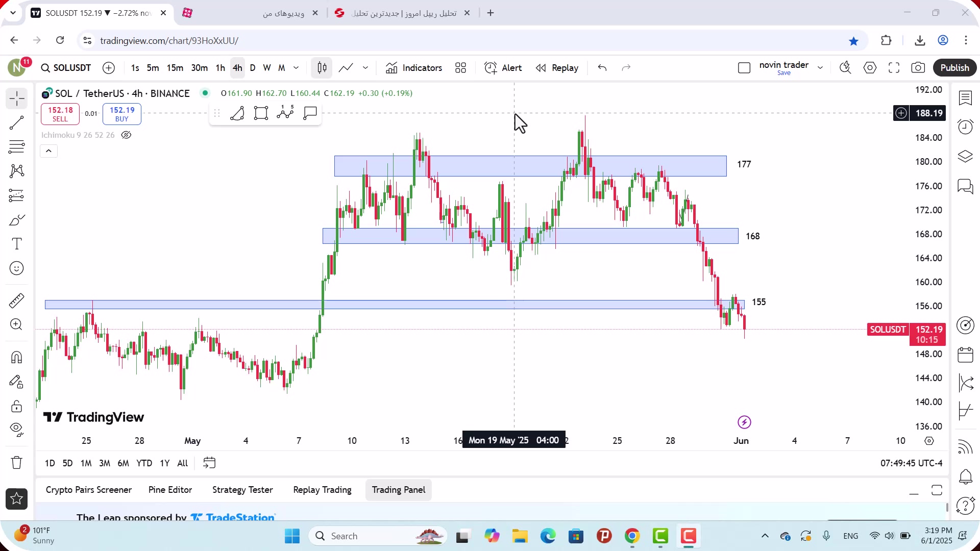
Task: Open indicator templates grid
Action: click(461, 68)
